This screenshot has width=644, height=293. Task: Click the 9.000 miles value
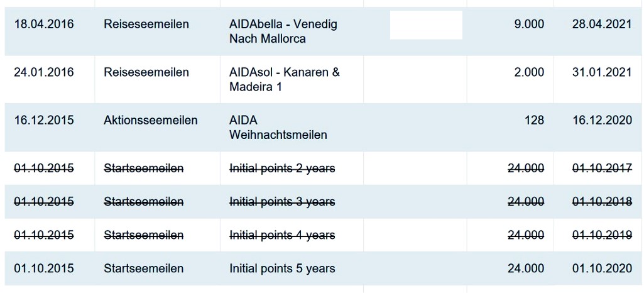pos(529,25)
